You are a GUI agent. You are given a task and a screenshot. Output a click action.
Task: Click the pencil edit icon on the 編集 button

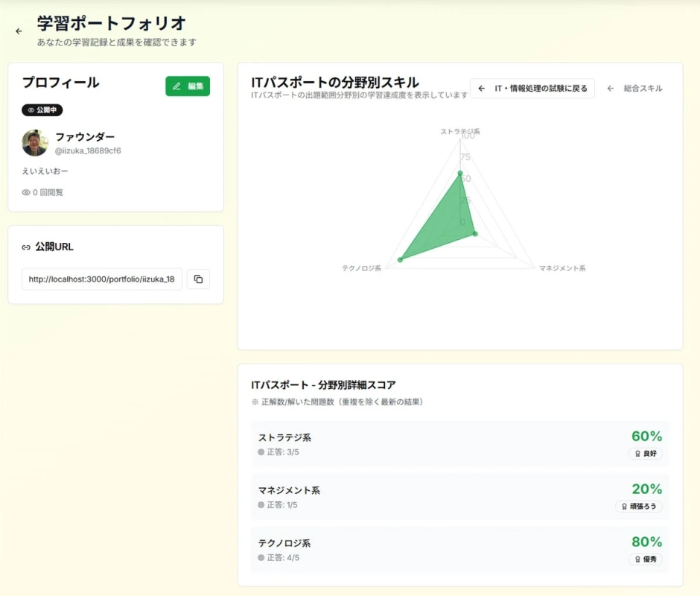click(x=176, y=86)
